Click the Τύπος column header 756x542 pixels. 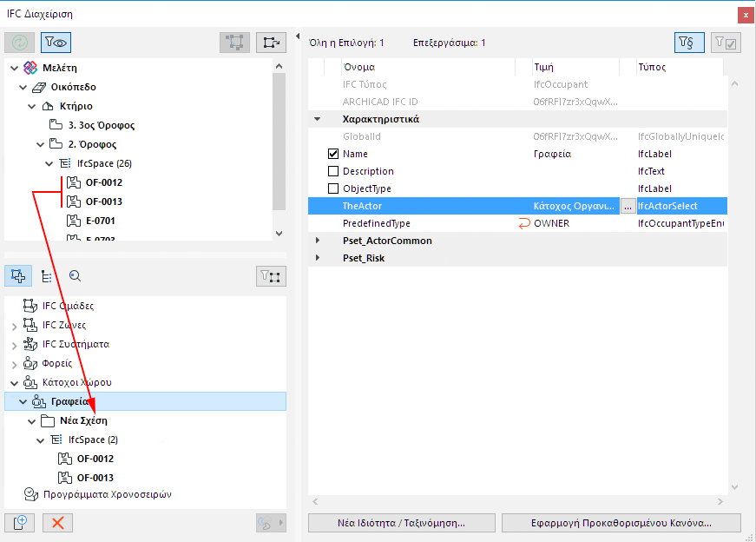pyautogui.click(x=652, y=67)
